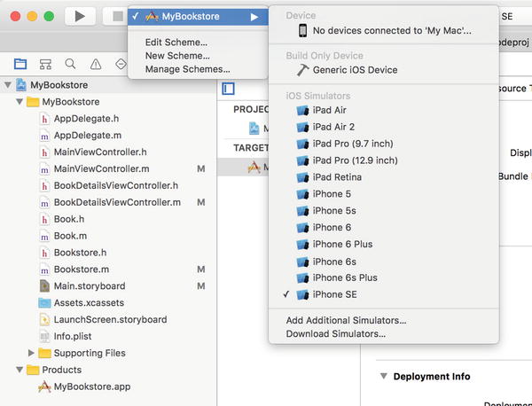Select the iPhone 5s simulator

click(384, 211)
